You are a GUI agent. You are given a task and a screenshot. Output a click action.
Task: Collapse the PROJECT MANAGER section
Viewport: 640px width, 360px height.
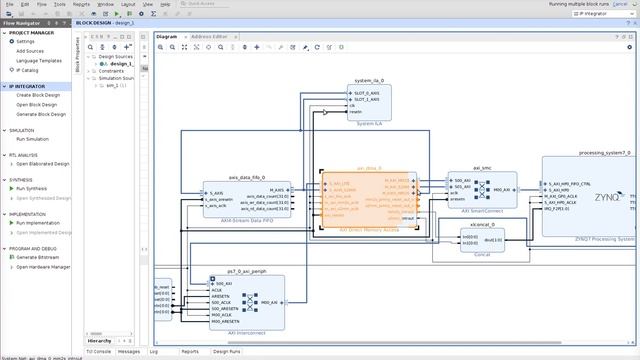(5, 33)
